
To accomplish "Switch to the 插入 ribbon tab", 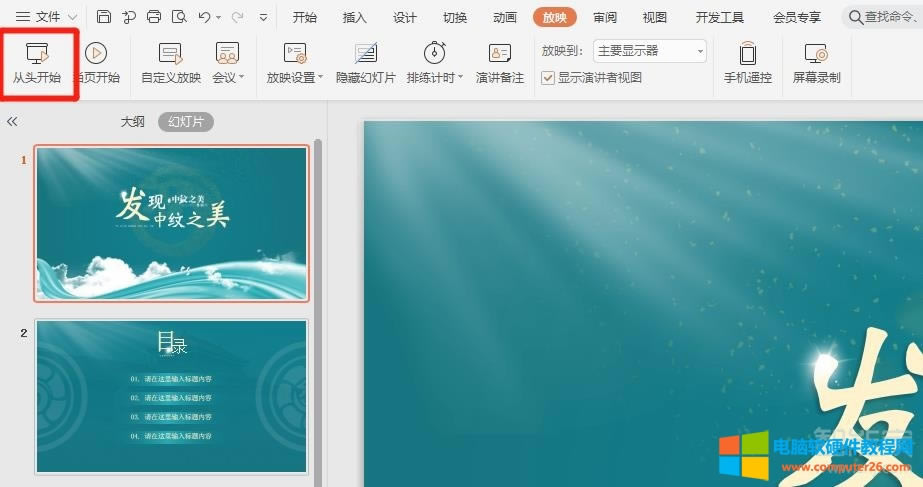I will (x=354, y=17).
